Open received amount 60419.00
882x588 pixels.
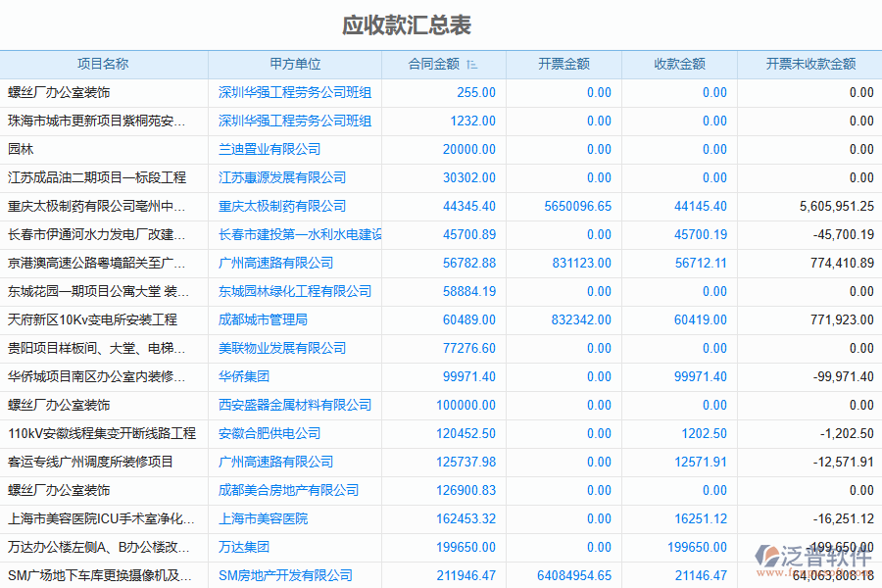tap(701, 319)
